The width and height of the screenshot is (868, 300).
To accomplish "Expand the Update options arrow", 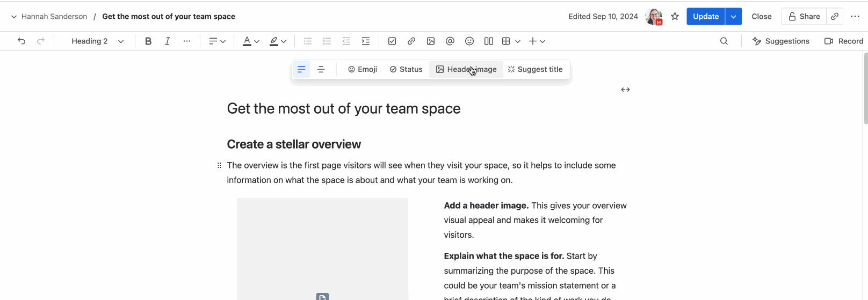I will click(x=734, y=17).
